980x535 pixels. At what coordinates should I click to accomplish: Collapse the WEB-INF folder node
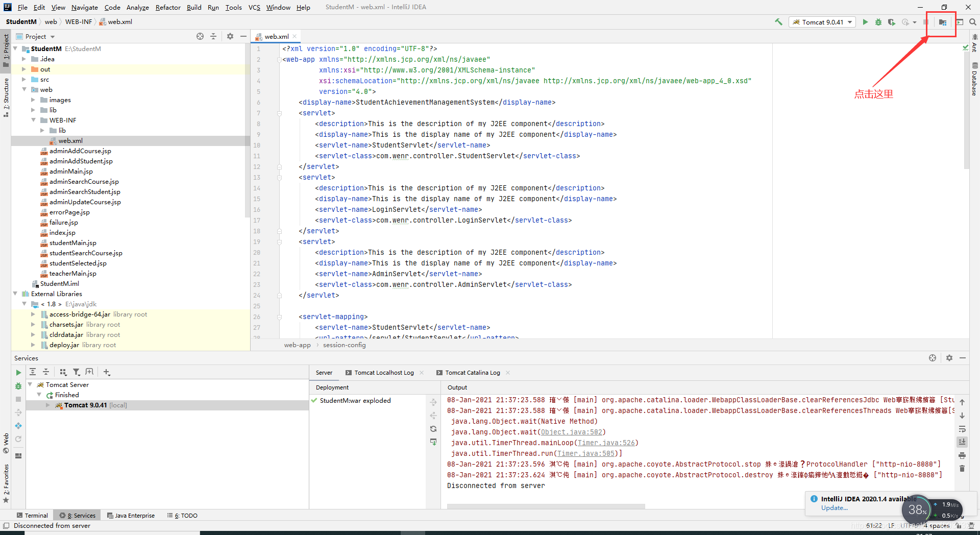point(33,120)
